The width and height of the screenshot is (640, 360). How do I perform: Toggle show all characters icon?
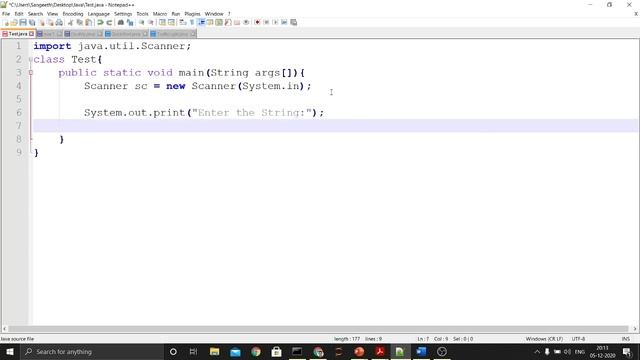click(191, 22)
